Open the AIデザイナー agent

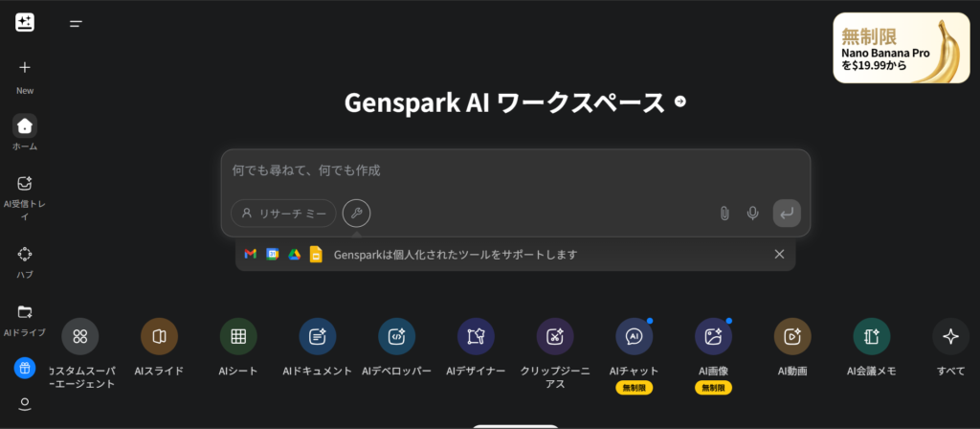click(x=476, y=336)
